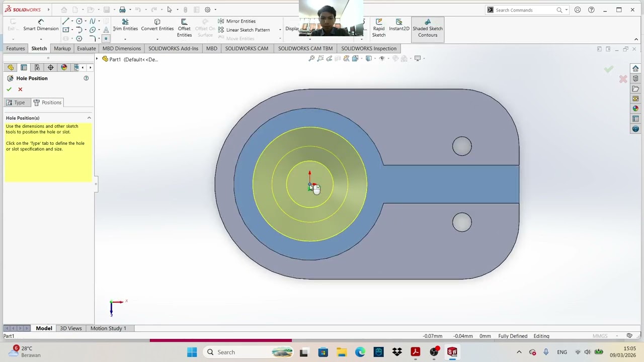
Task: Start the Rapid Sketch tool
Action: [379, 28]
